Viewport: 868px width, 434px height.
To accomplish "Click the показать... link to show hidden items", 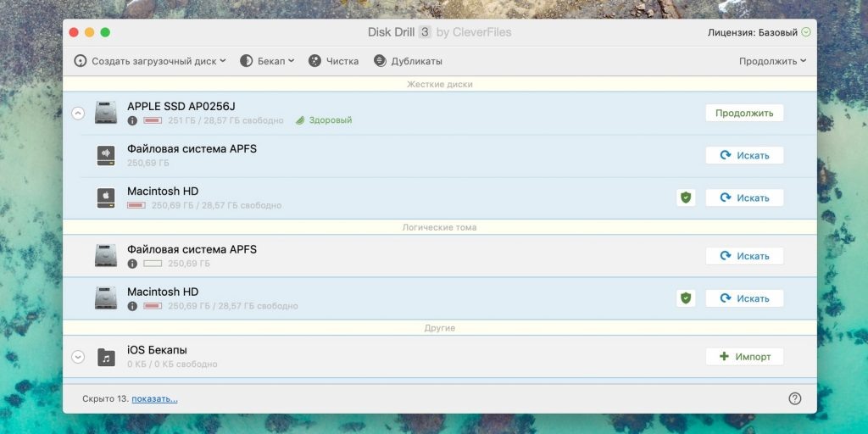I will click(x=154, y=398).
